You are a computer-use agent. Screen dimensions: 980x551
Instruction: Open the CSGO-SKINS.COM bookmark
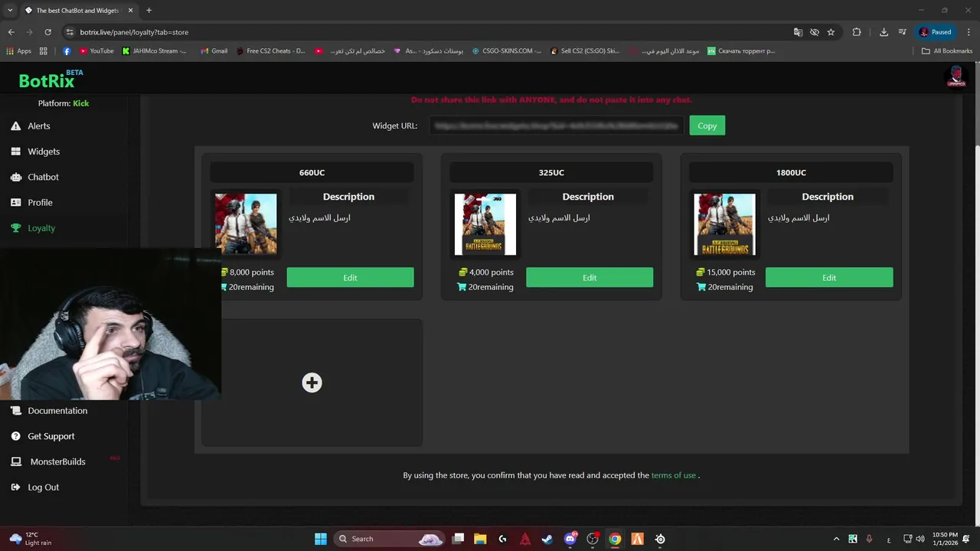[506, 51]
